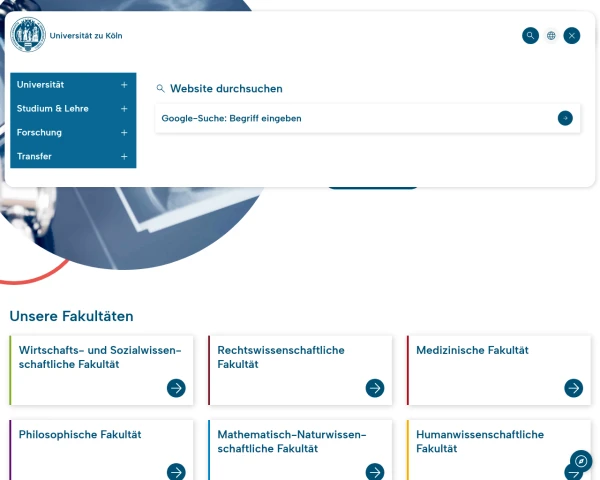Open Rechtswissenschaftliche Fakultät link
Screen dimensions: 600x480
pos(281,357)
